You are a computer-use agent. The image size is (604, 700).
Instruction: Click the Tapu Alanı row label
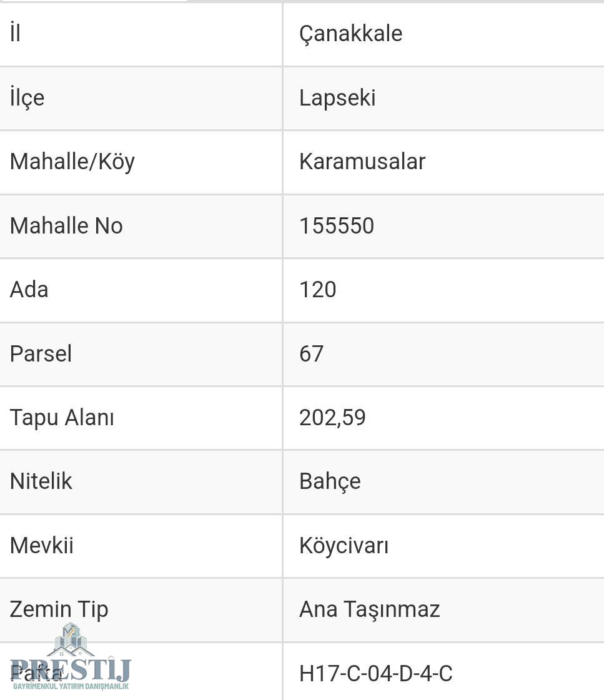(x=62, y=418)
